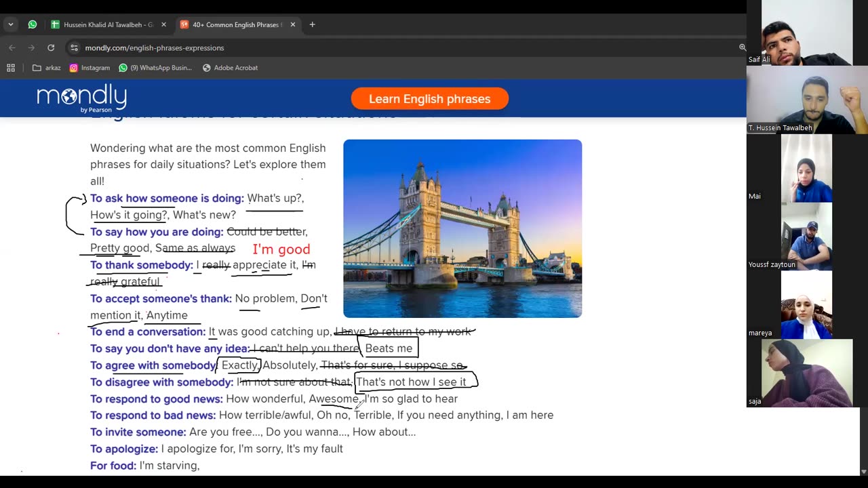Go back to previous page
The width and height of the screenshot is (868, 488).
pyautogui.click(x=12, y=47)
